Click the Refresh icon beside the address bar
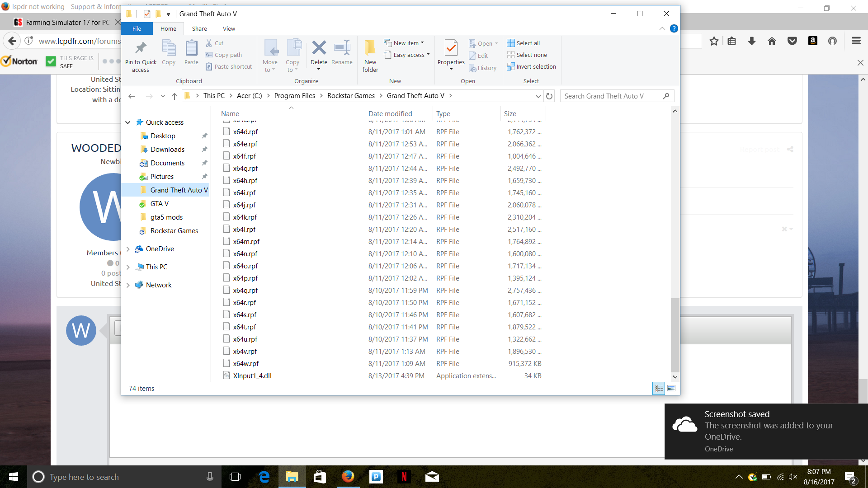The height and width of the screenshot is (488, 868). (x=549, y=96)
